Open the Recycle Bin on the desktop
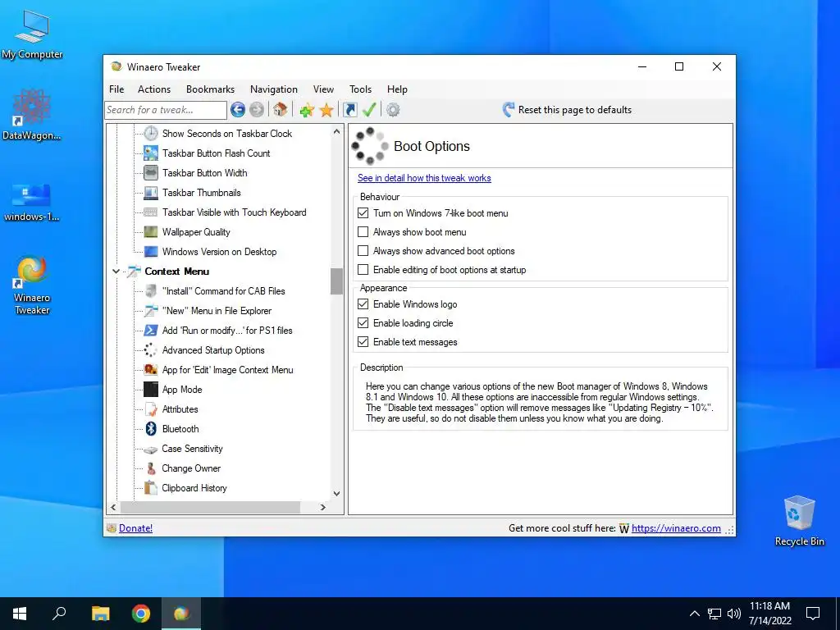The height and width of the screenshot is (630, 840). 799,521
